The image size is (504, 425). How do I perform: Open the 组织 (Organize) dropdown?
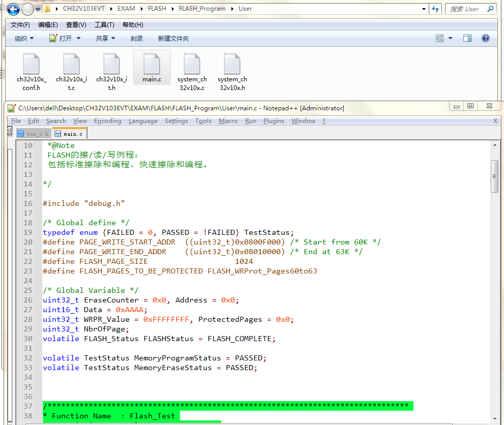click(24, 38)
